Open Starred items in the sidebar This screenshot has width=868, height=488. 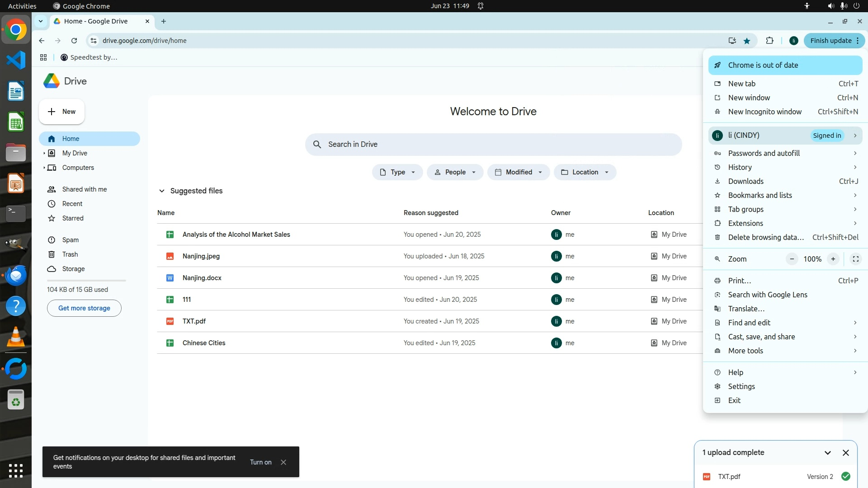(x=73, y=218)
